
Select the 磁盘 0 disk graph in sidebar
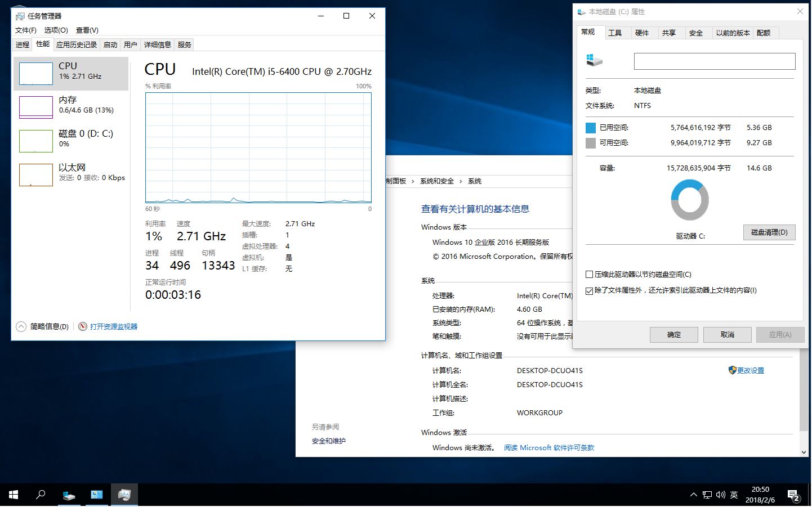(70, 141)
